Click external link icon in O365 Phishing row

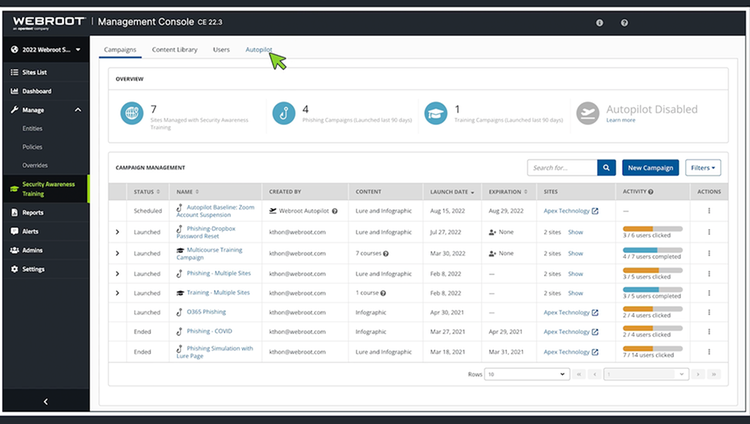tap(595, 312)
